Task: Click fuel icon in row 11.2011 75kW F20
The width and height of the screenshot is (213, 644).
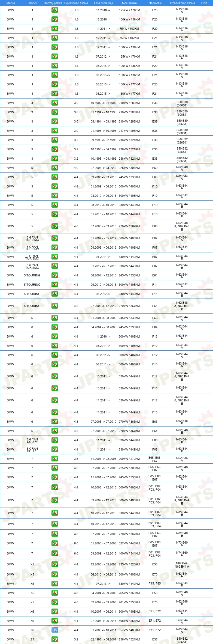Action: click(55, 29)
